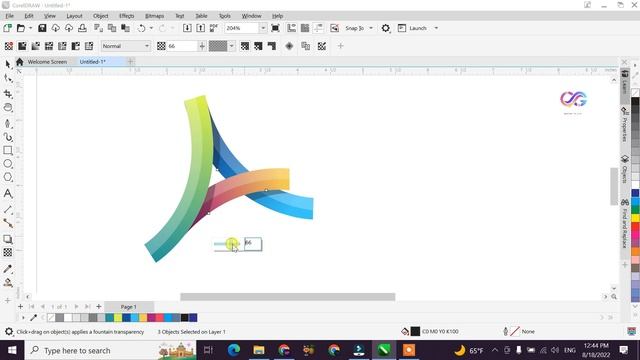This screenshot has width=640, height=360.
Task: Select the Connector tool
Action: point(8,223)
